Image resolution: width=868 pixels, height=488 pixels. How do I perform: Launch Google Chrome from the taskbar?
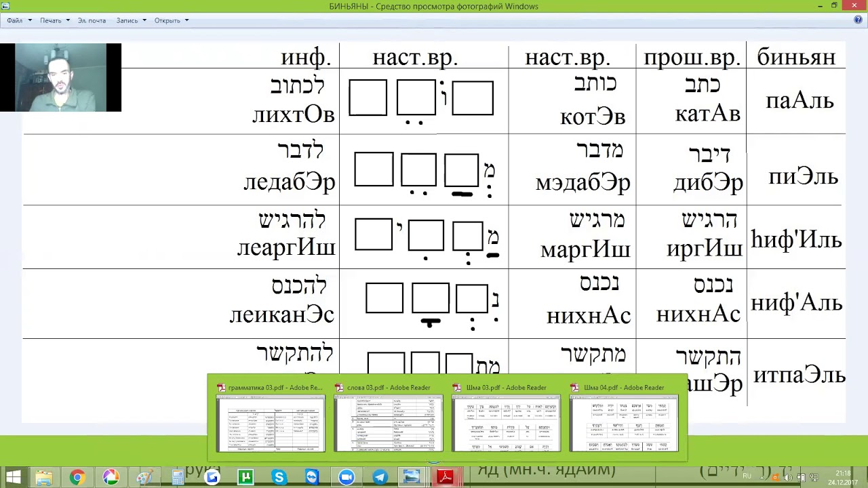point(77,477)
